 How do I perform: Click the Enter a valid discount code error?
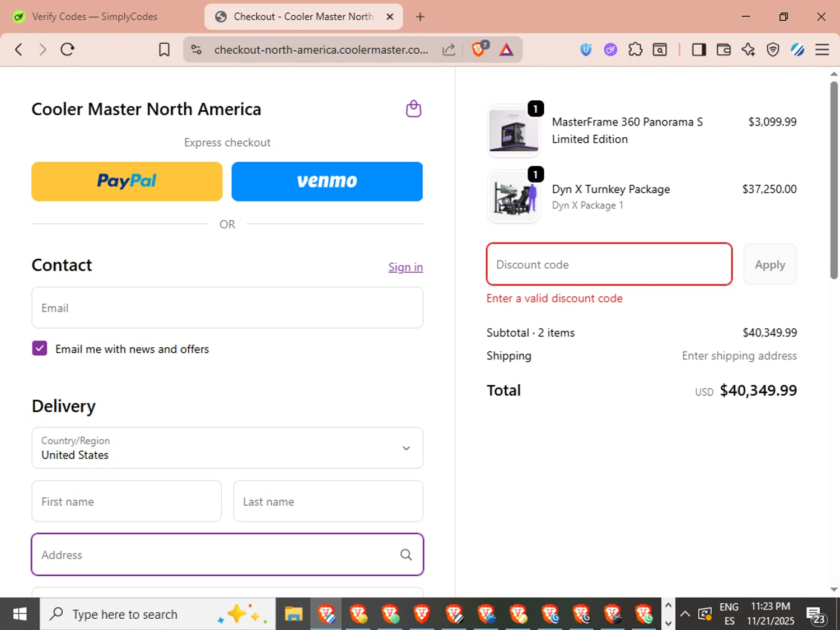click(554, 298)
